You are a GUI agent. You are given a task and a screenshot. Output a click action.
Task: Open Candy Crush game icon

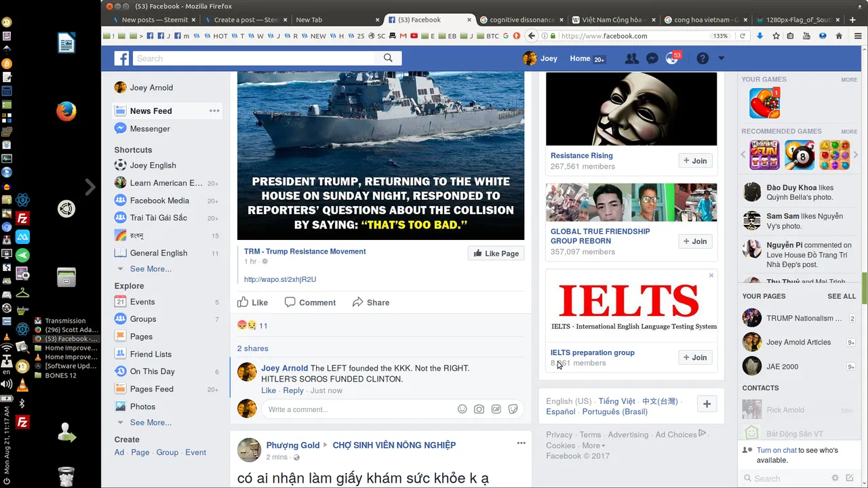[x=764, y=103]
